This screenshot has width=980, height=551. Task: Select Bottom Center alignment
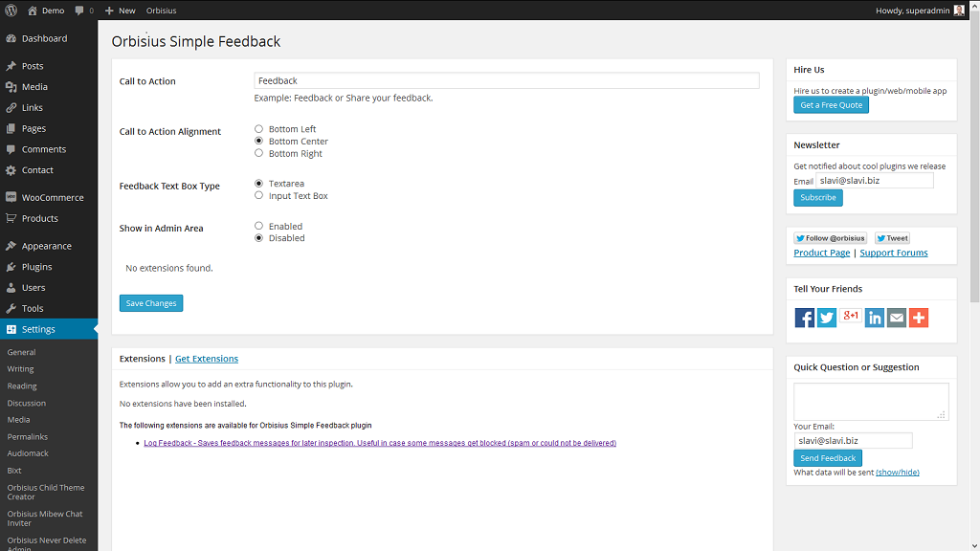point(258,142)
